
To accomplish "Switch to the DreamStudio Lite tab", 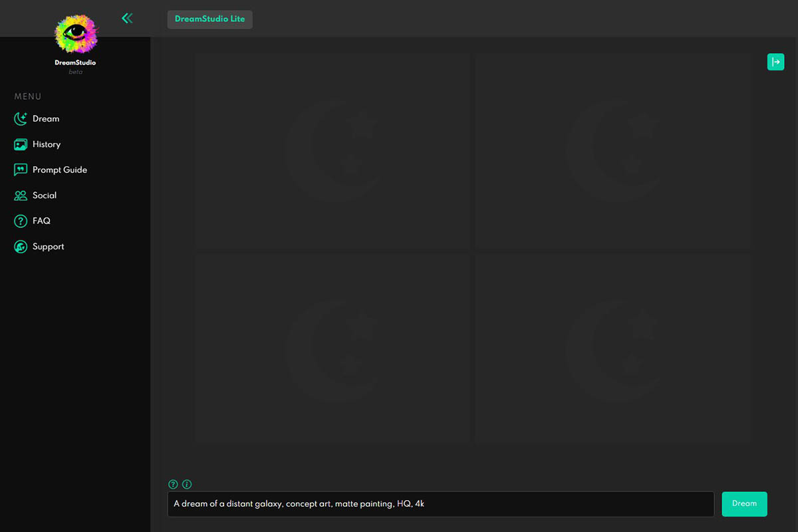I will point(209,19).
